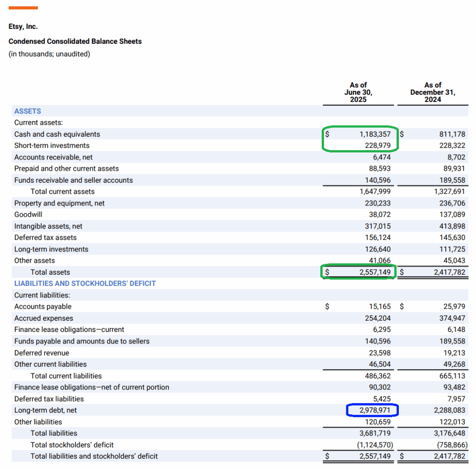This screenshot has height=469, width=476.
Task: Click 'Condensed Consolidated Balance Sheets' heading
Action: pyautogui.click(x=75, y=41)
